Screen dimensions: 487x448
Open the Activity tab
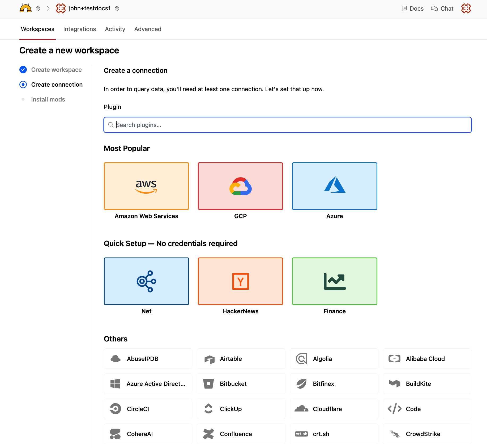click(115, 29)
